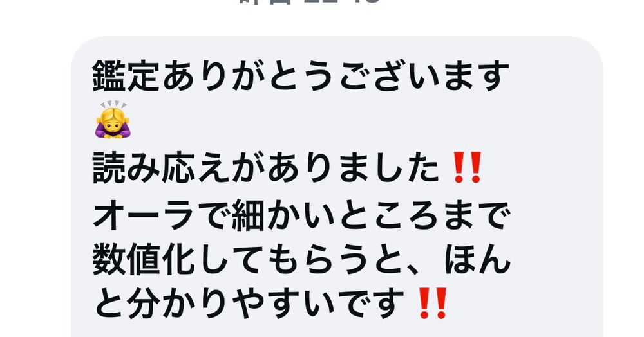Click the red double exclamation after ありました

tap(466, 168)
